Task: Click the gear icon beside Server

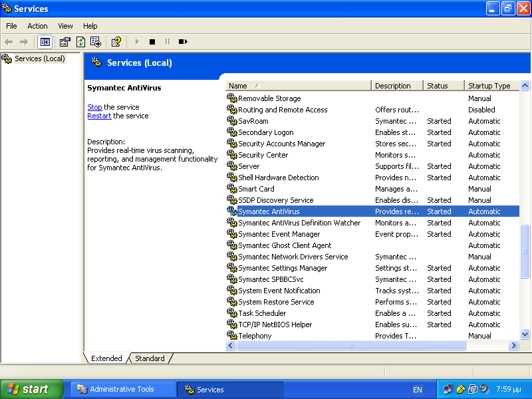Action: (x=231, y=166)
